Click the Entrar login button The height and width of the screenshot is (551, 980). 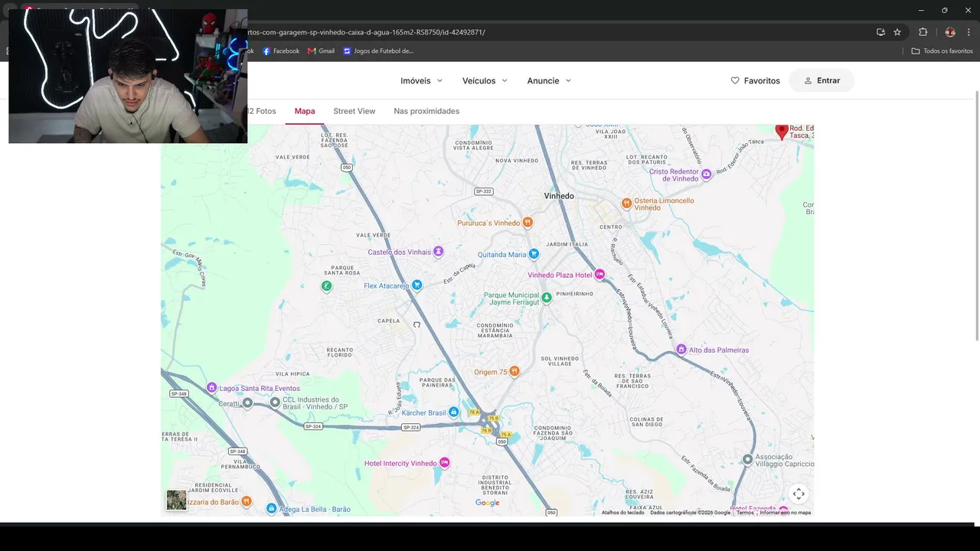click(822, 80)
